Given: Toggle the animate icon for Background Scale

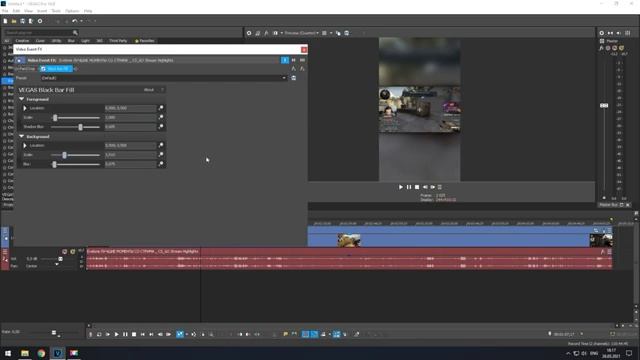Looking at the screenshot, I should tap(161, 155).
